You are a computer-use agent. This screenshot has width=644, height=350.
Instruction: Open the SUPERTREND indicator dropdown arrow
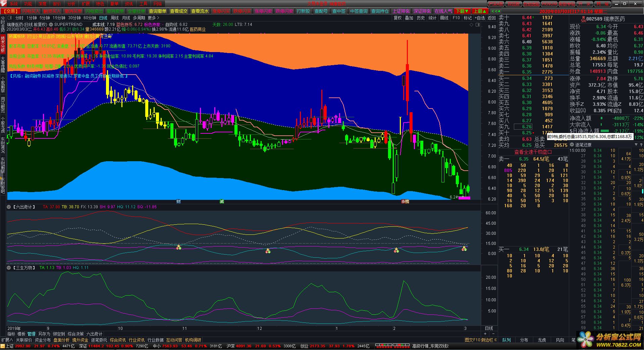[x=51, y=25]
